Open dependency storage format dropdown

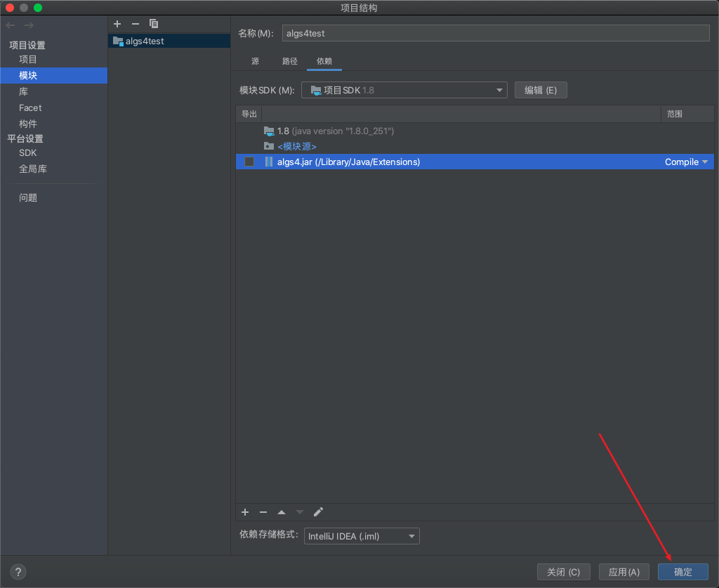pos(362,536)
